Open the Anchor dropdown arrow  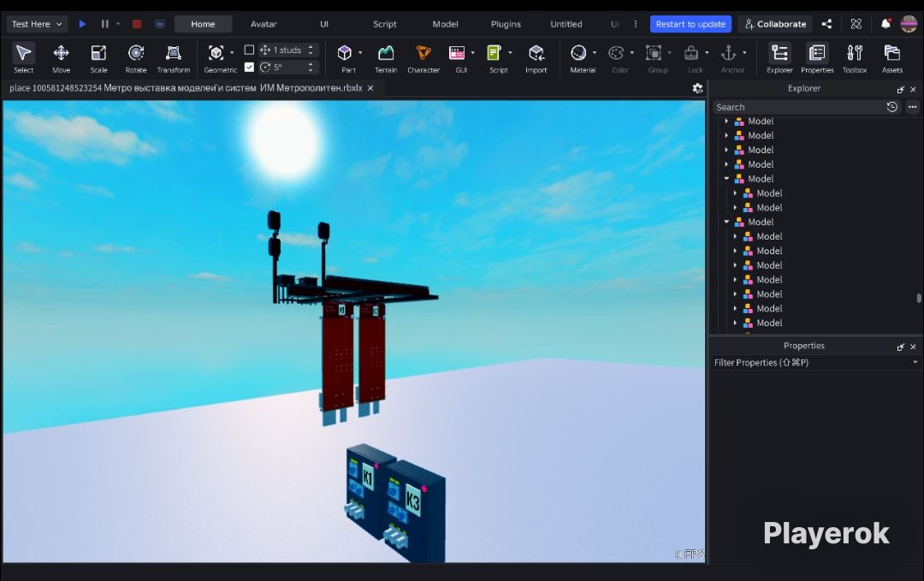744,52
